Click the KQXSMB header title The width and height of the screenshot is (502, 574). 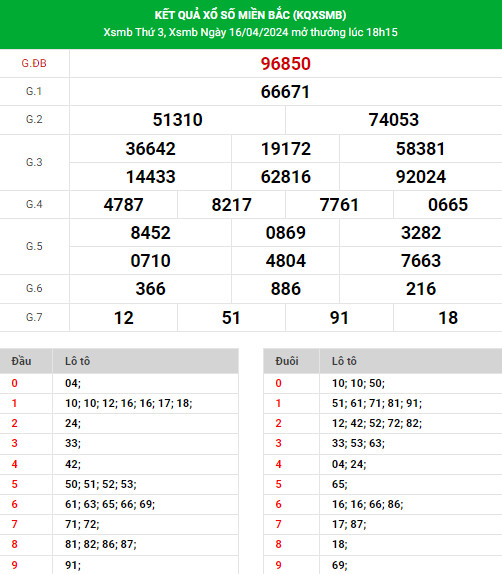click(x=250, y=15)
